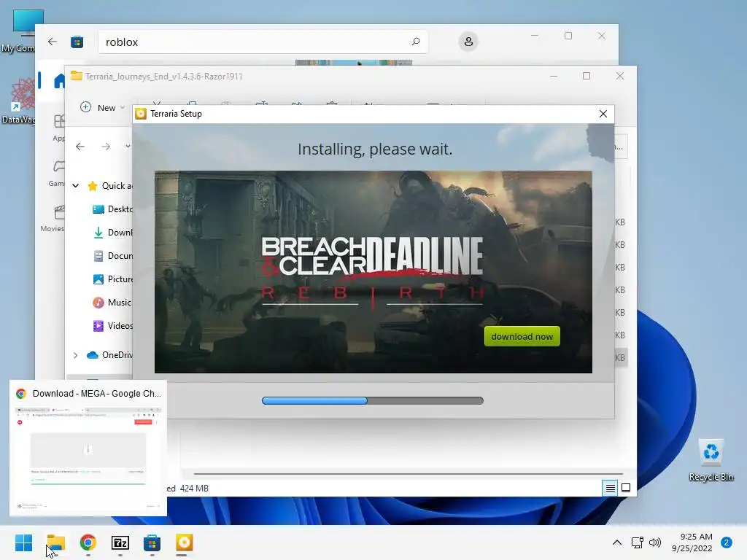Switch File Explorer to details view
747x560 pixels.
(x=610, y=488)
